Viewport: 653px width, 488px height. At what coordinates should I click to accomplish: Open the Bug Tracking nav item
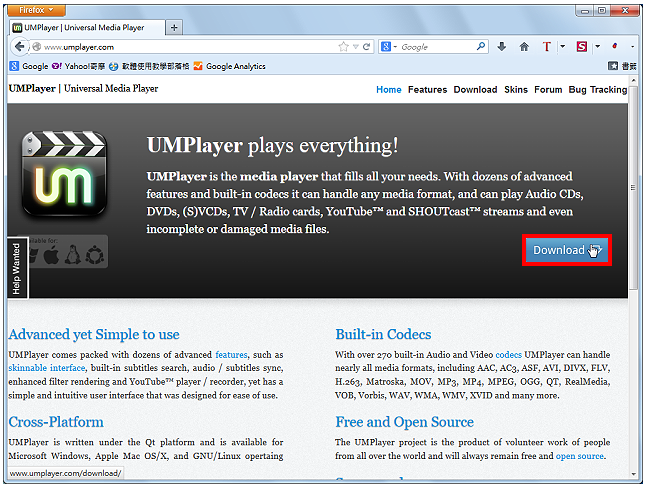pos(598,90)
